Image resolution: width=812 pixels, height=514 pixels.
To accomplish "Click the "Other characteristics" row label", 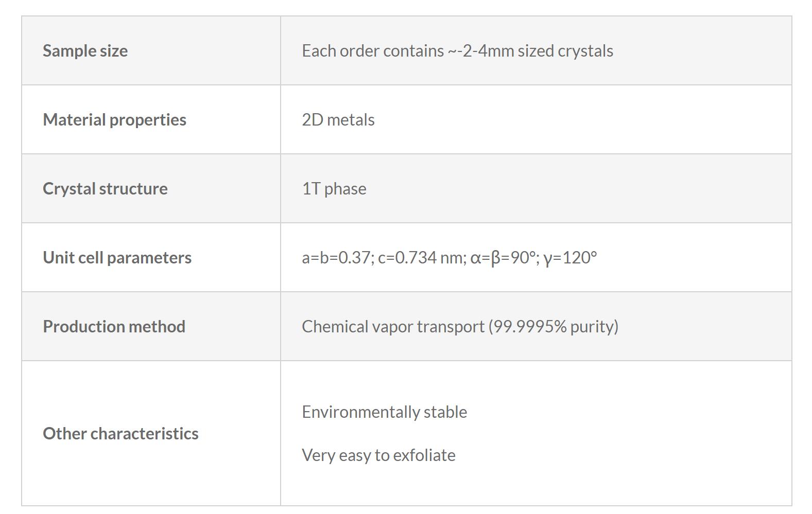I will click(x=120, y=434).
